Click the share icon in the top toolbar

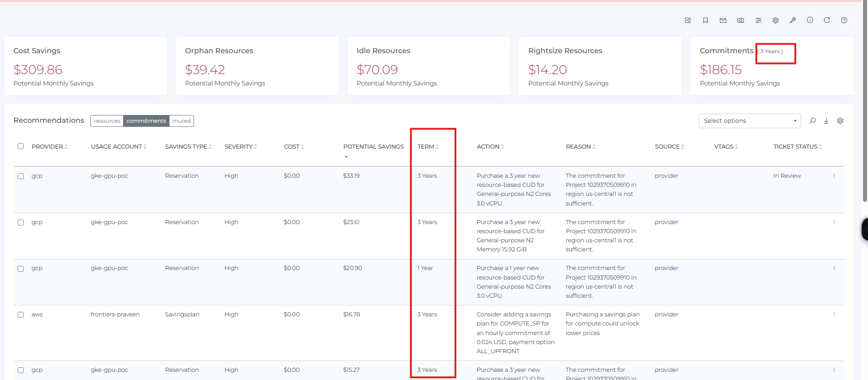[x=688, y=20]
